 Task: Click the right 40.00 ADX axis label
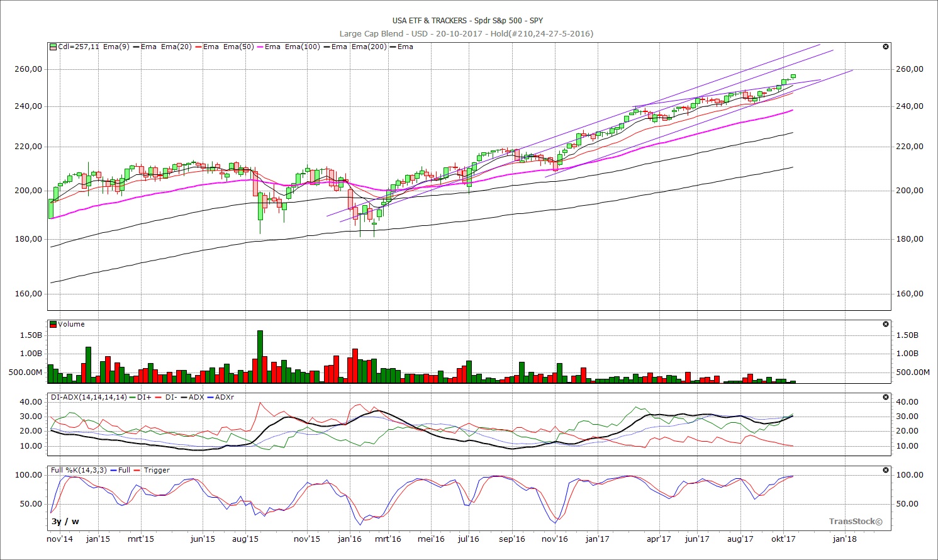[x=907, y=402]
